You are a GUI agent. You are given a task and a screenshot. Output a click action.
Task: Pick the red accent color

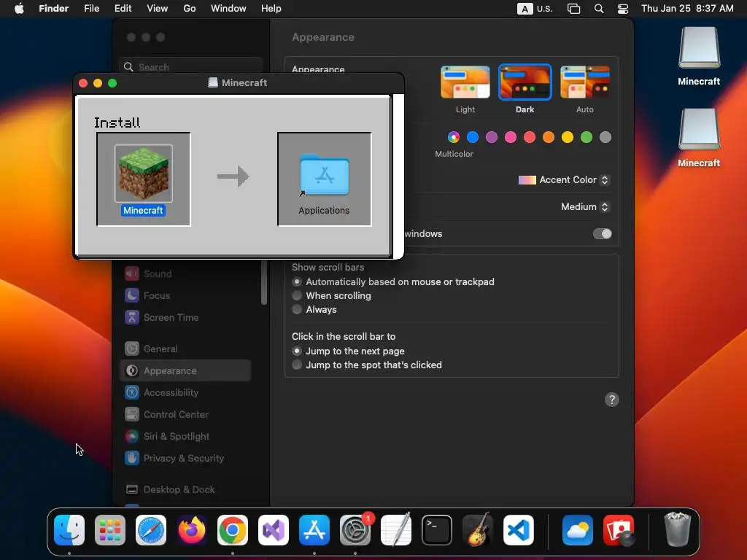point(530,138)
